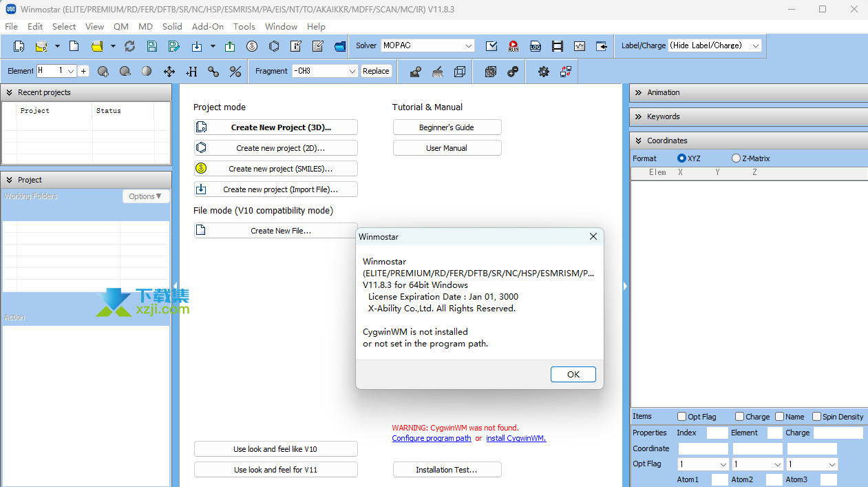The width and height of the screenshot is (868, 487).
Task: Enable the Spin Density checkbox
Action: point(816,417)
